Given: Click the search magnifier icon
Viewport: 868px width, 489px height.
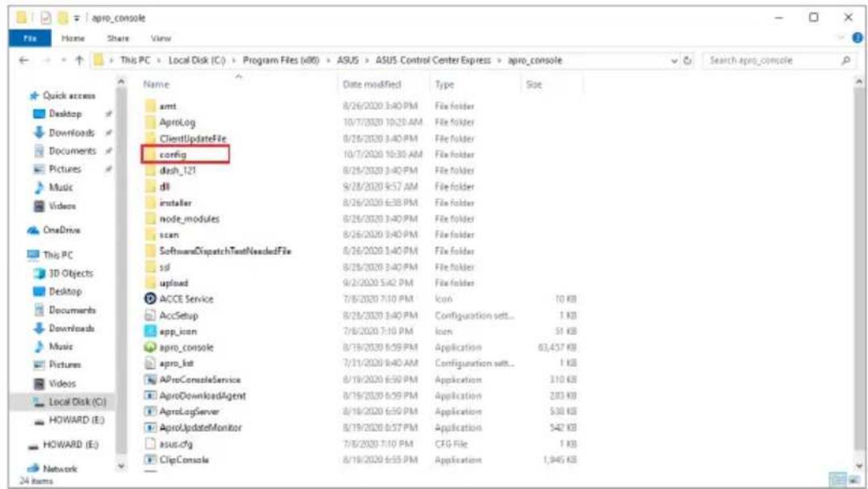Looking at the screenshot, I should coord(845,61).
